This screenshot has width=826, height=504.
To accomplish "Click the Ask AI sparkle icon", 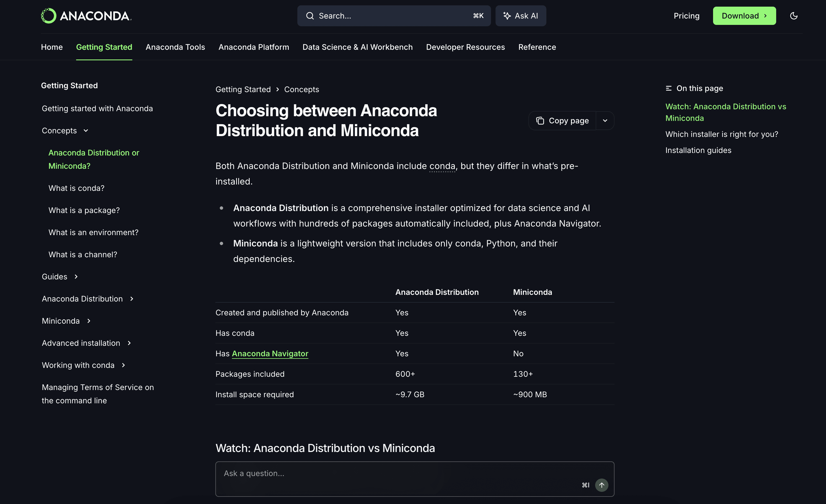I will pos(507,15).
